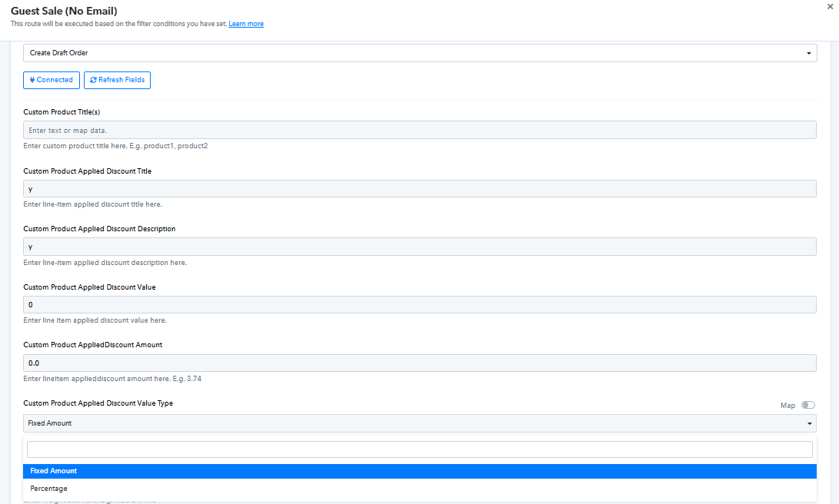Screen dimensions: 839x504
Task: Select the Percentage option
Action: coord(420,489)
